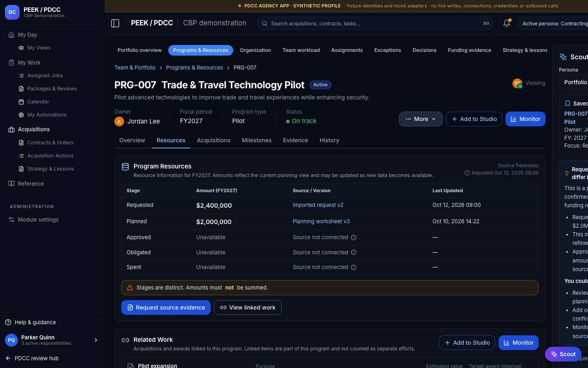Select the Team workload navigation tab
This screenshot has height=368, width=588.
(301, 50)
